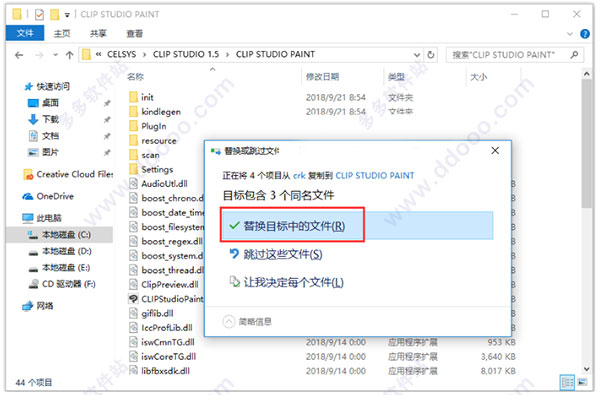Image resolution: width=600 pixels, height=395 pixels.
Task: Switch to the 共享 ribbon tab
Action: coord(98,33)
